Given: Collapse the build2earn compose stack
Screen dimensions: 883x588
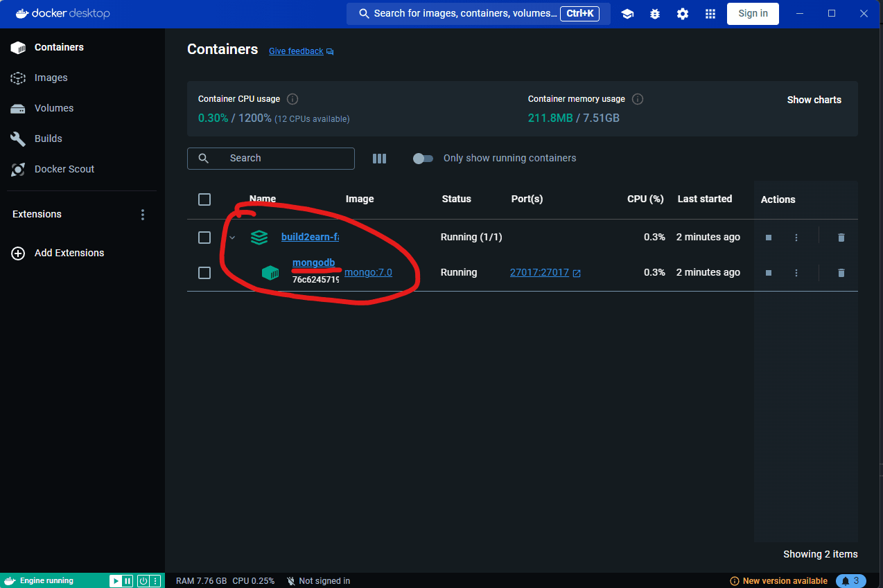Looking at the screenshot, I should pyautogui.click(x=232, y=237).
